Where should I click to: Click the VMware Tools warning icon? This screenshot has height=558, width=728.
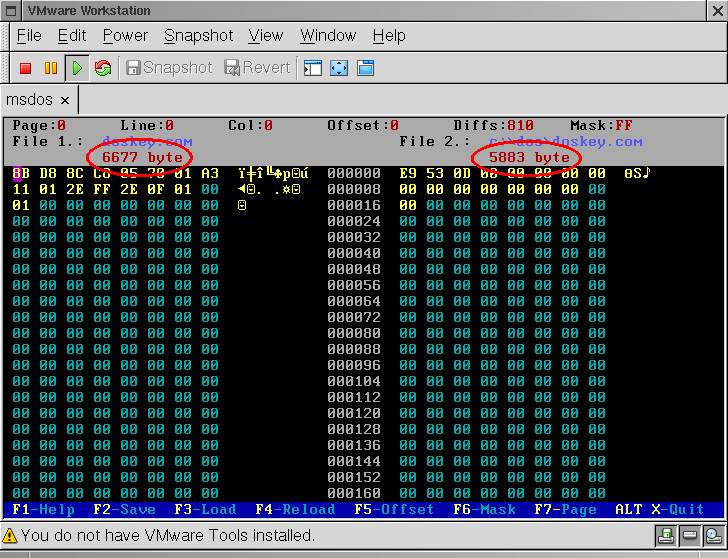coord(9,536)
